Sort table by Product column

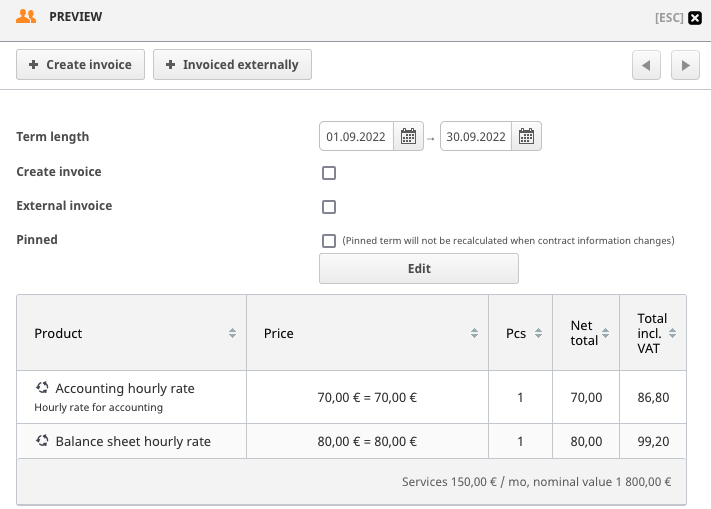(232, 333)
